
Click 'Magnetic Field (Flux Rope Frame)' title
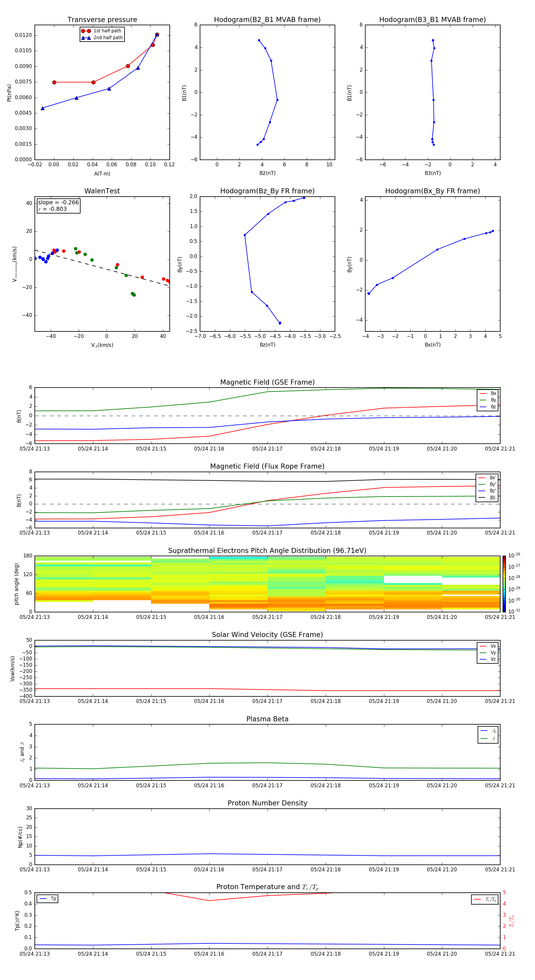pyautogui.click(x=267, y=467)
